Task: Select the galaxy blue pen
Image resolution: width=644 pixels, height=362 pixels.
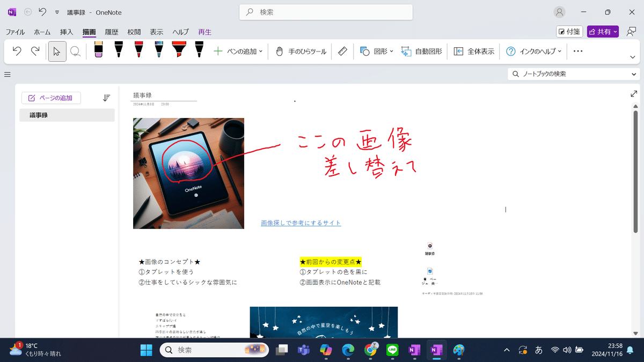Action: coord(159,50)
